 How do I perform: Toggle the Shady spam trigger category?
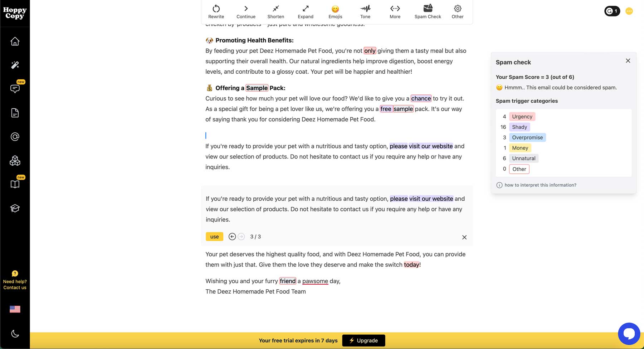(519, 127)
